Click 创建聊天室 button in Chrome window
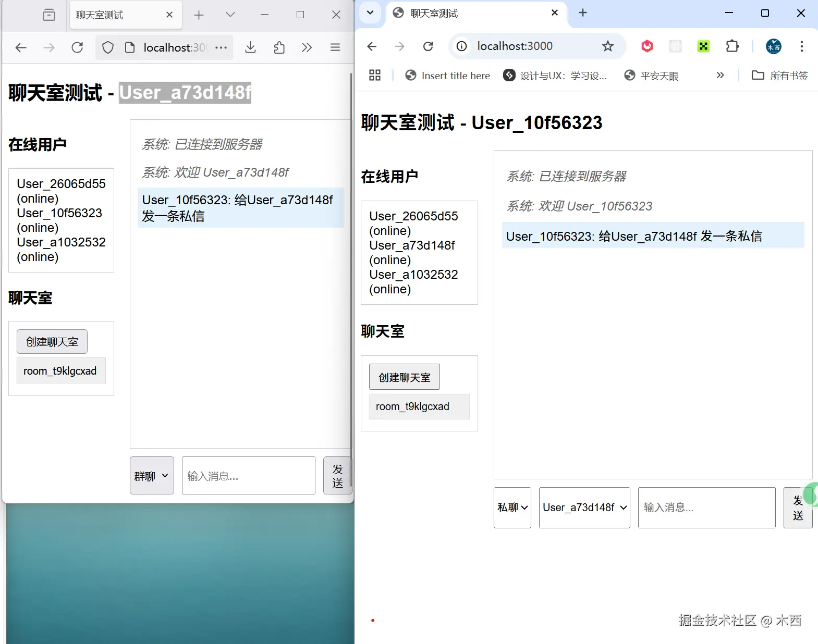 coord(405,377)
